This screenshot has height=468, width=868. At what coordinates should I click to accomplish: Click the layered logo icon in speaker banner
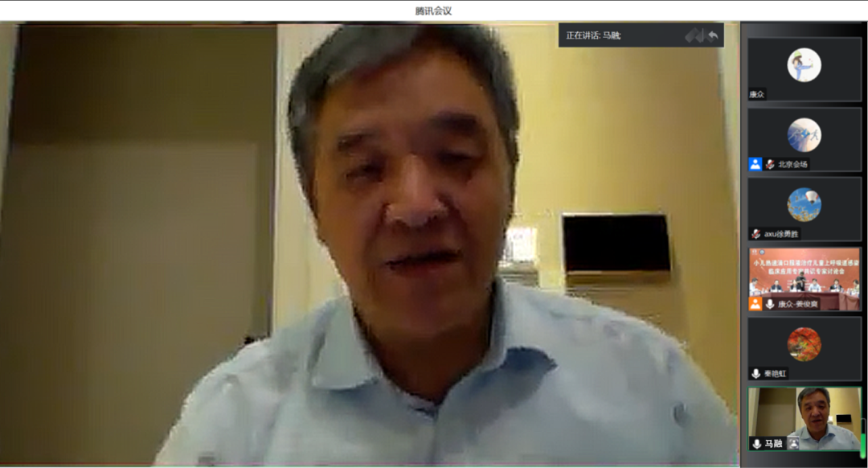pos(694,35)
